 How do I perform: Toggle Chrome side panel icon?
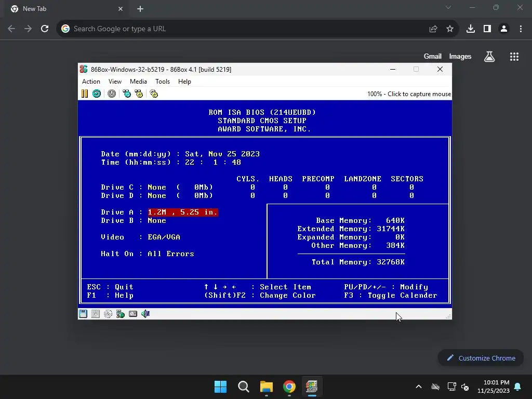pos(487,29)
